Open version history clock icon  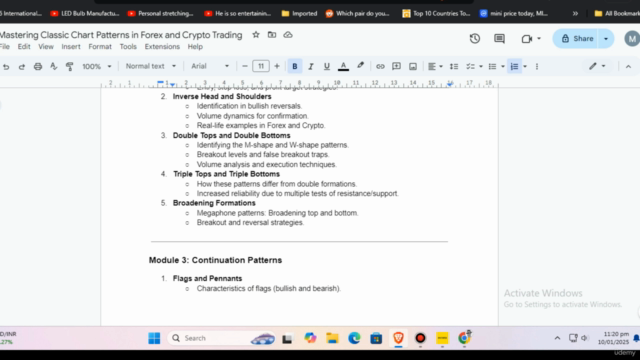(475, 38)
